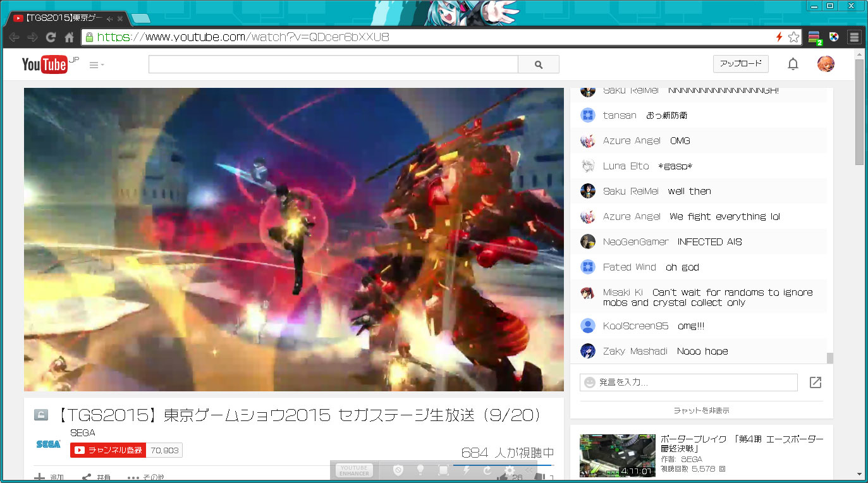Click the Enhancer lightning bolt icon
The width and height of the screenshot is (868, 483).
point(467,470)
